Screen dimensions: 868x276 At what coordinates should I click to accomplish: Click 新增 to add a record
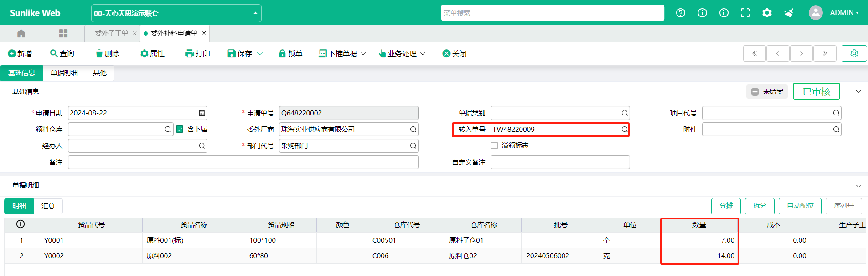[20, 53]
